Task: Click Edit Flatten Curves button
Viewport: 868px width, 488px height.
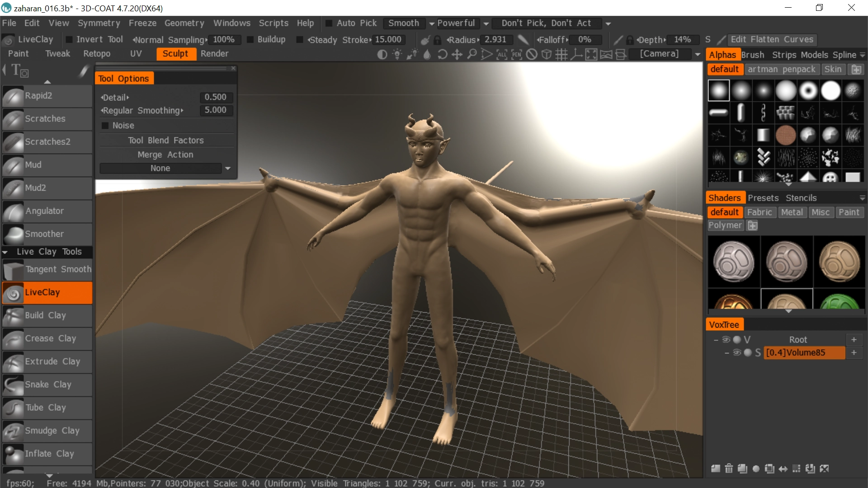Action: pos(771,40)
